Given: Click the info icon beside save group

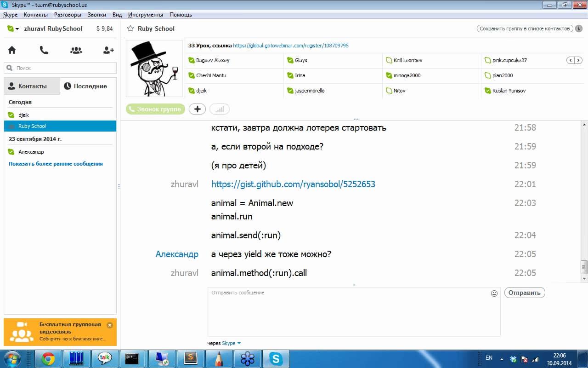Looking at the screenshot, I should pyautogui.click(x=578, y=29).
